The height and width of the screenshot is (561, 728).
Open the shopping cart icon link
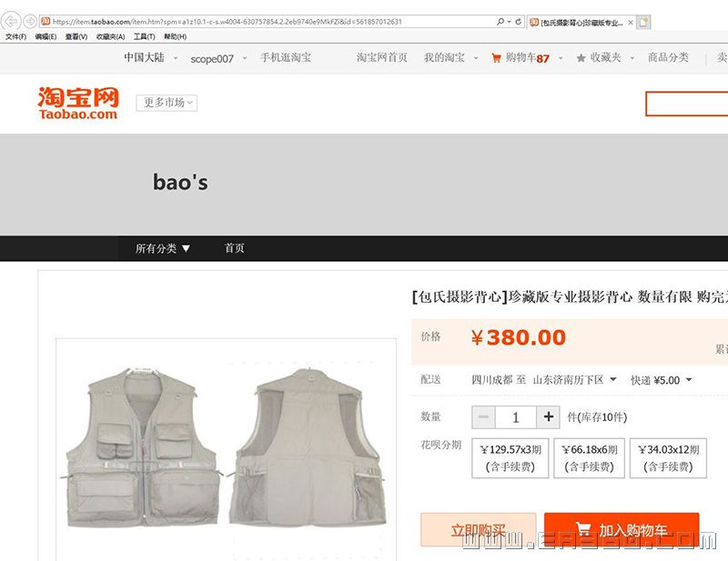[x=496, y=58]
